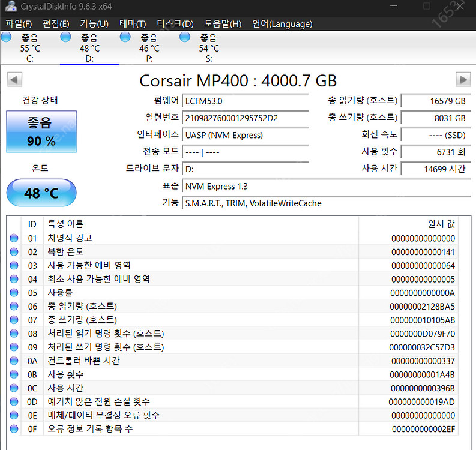This screenshot has height=450, width=476.
Task: Select drive S: status orb at 54 °C
Action: click(x=184, y=37)
